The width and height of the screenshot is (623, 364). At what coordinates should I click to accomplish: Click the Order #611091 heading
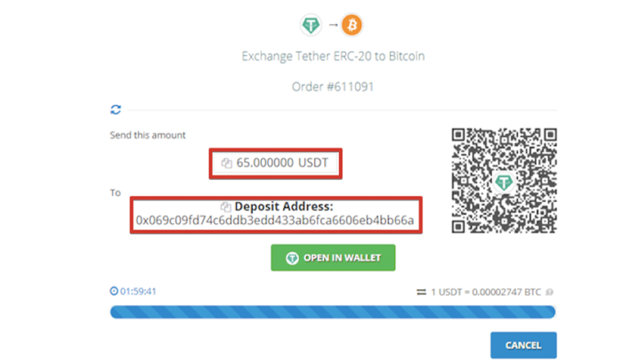(333, 86)
